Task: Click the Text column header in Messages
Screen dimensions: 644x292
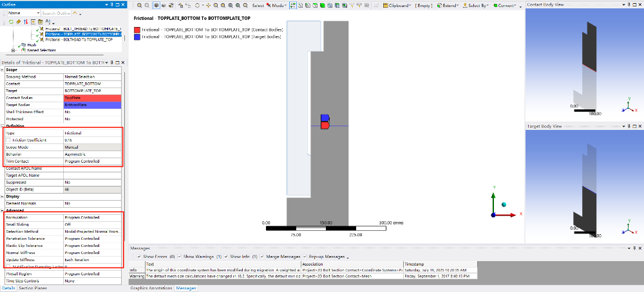Action: tap(223, 264)
